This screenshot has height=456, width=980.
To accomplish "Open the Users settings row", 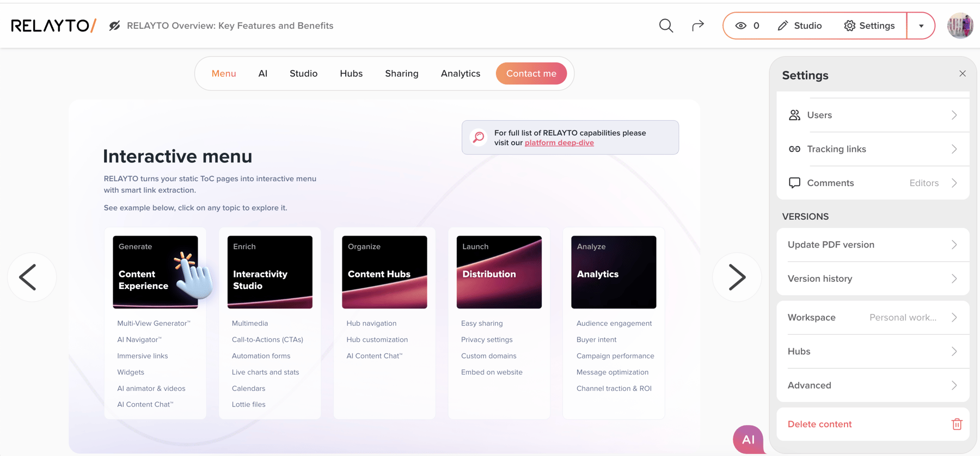I will tap(873, 115).
